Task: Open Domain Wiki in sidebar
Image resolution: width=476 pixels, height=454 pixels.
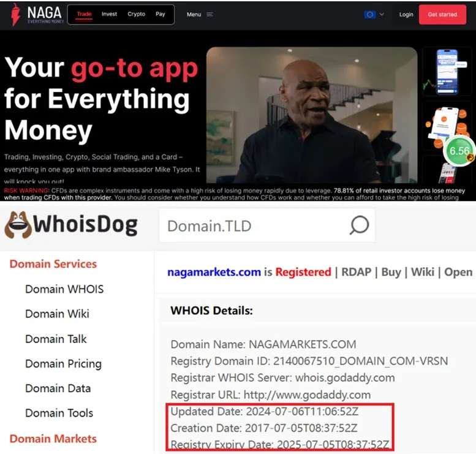Action: coord(57,314)
